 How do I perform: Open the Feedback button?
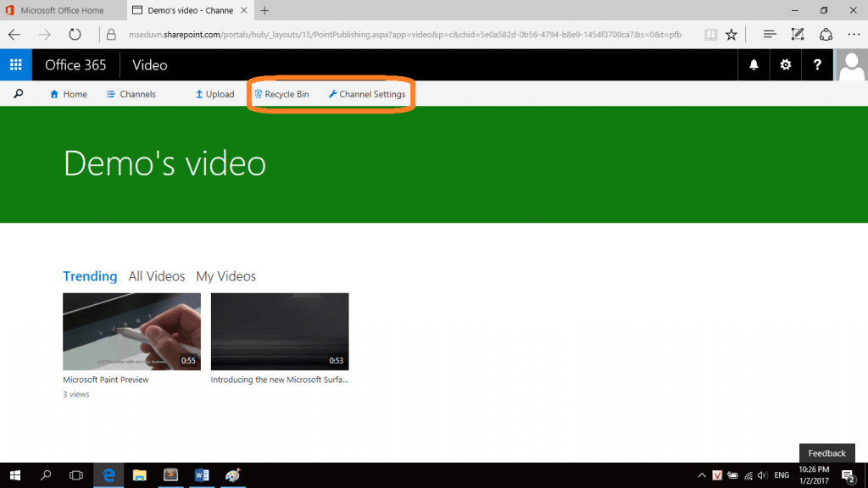pos(827,453)
